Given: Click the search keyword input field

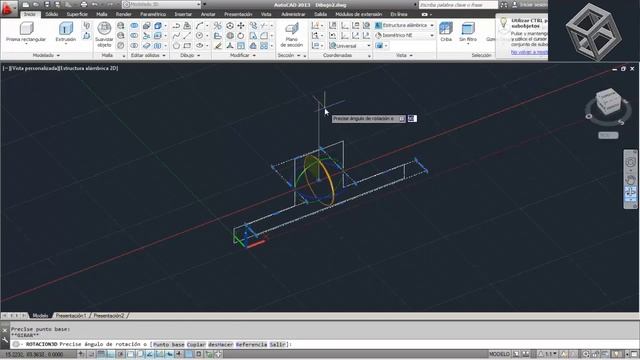Looking at the screenshot, I should (x=458, y=4).
